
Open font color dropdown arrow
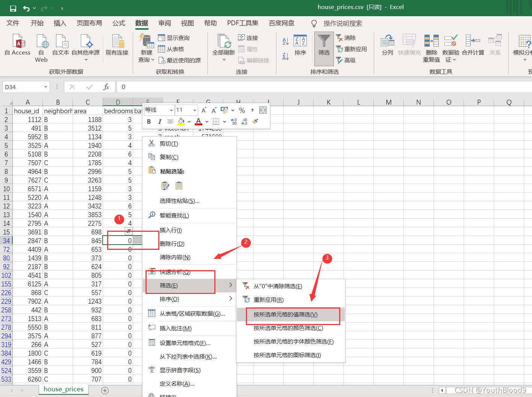[207, 122]
